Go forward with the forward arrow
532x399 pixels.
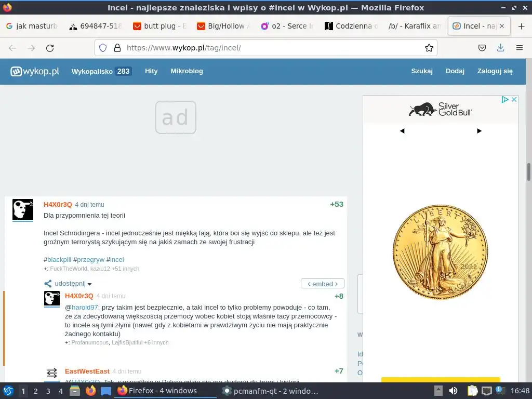tap(31, 48)
